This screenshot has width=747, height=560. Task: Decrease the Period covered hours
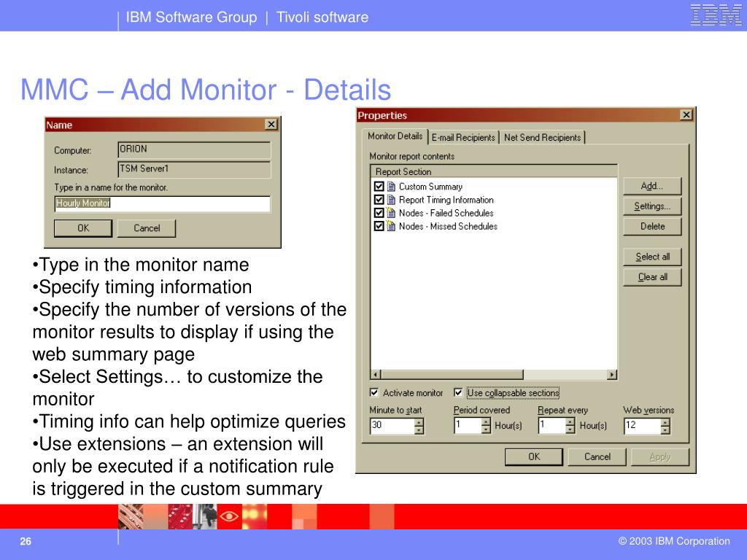485,430
